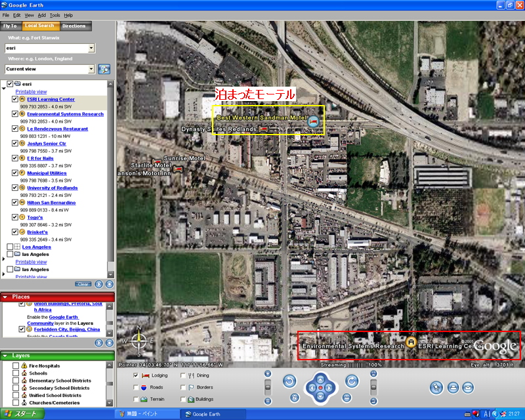This screenshot has height=420, width=525.
Task: Open the Windows Start button
Action: (22, 414)
